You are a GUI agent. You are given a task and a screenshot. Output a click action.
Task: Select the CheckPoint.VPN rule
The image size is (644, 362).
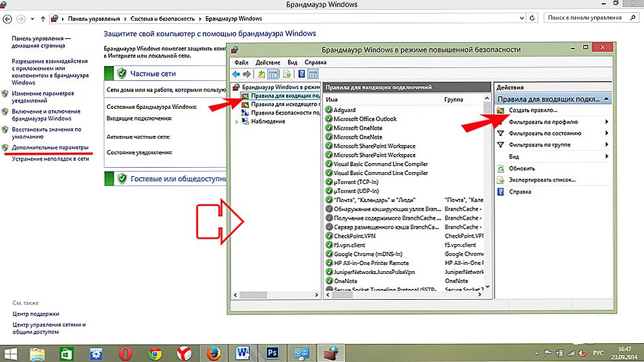[x=355, y=236]
